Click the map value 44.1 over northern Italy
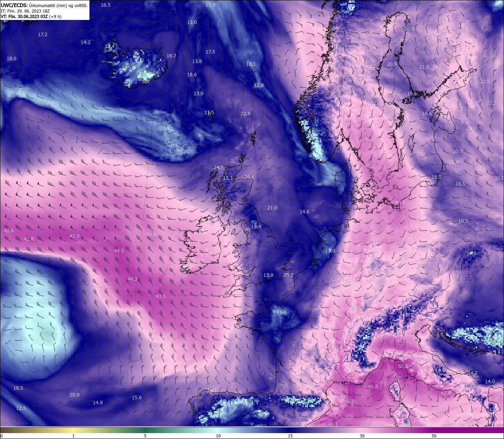Viewport: 504px width, 439px height. (x=401, y=341)
